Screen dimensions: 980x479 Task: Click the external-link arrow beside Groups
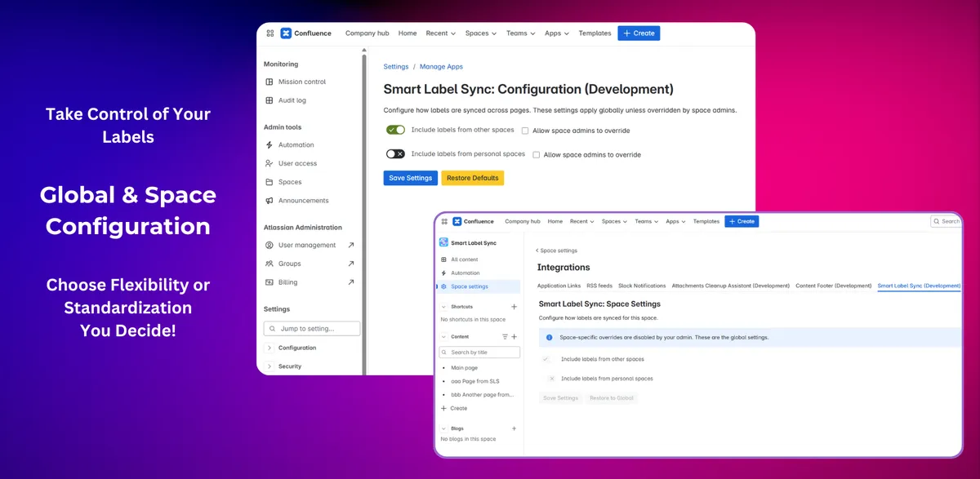pos(351,264)
